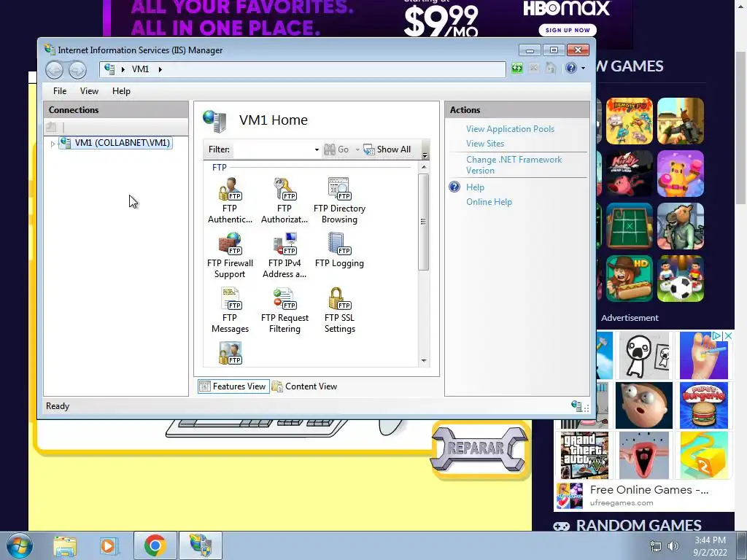
Task: Open the Filter dropdown arrow
Action: point(317,150)
